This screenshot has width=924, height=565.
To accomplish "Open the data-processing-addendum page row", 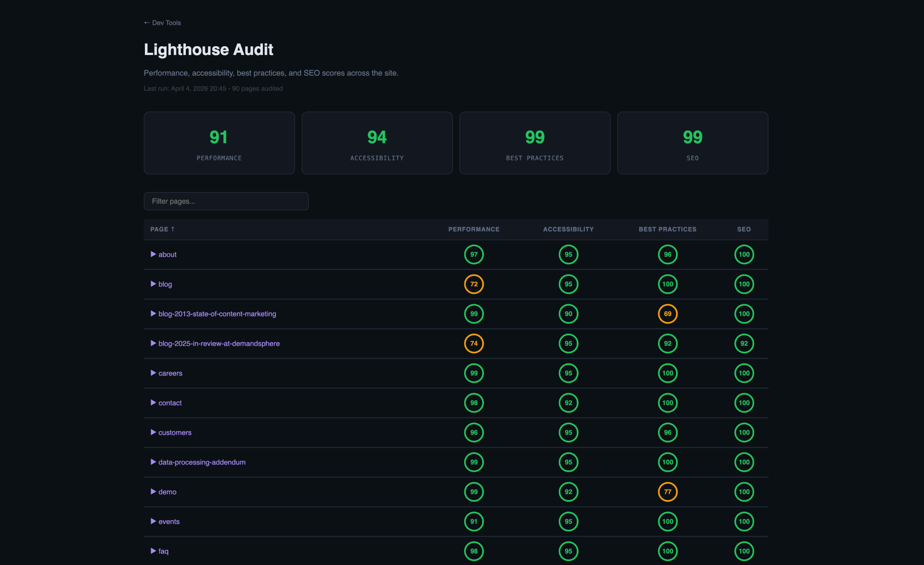I will tap(202, 462).
